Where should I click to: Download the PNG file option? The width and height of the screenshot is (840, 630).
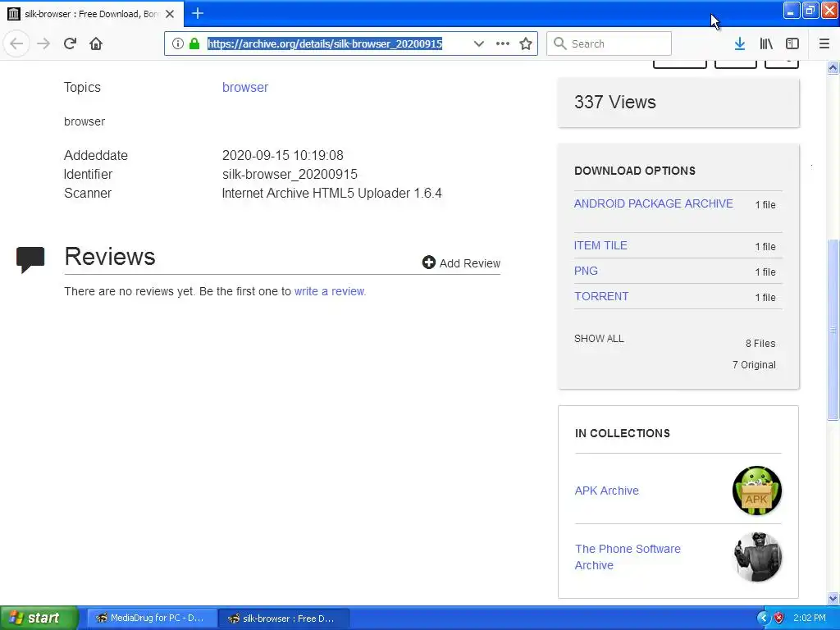586,271
